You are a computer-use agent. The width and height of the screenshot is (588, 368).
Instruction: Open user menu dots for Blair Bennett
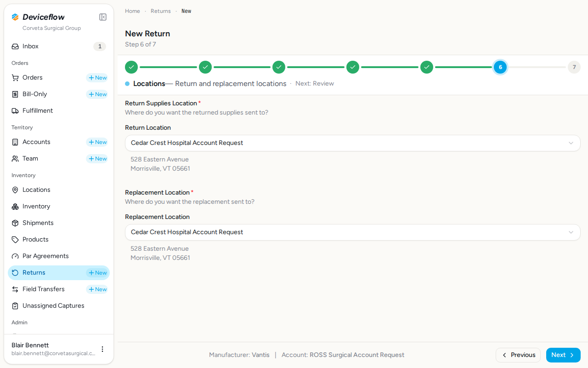click(102, 349)
